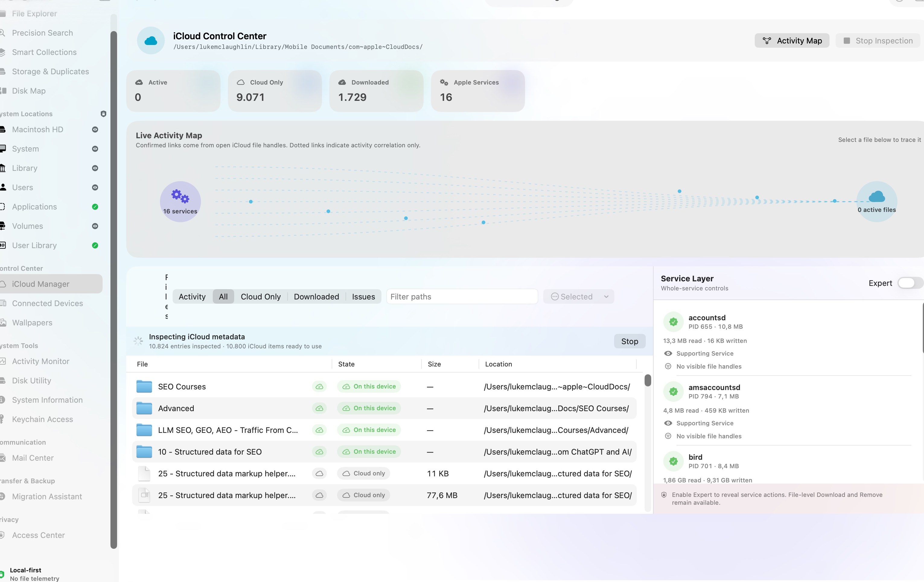
Task: Click the Cloud Only stat card
Action: [275, 91]
